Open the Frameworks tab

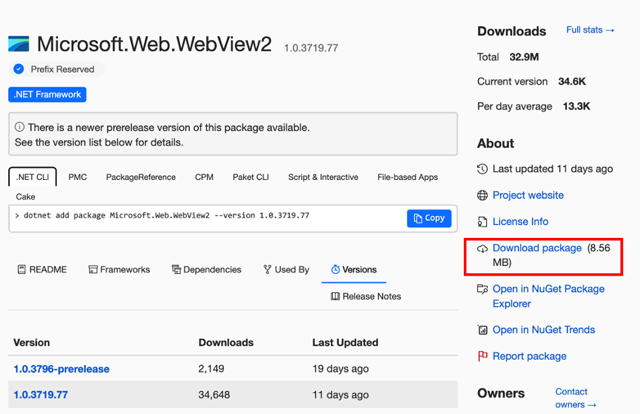[119, 270]
